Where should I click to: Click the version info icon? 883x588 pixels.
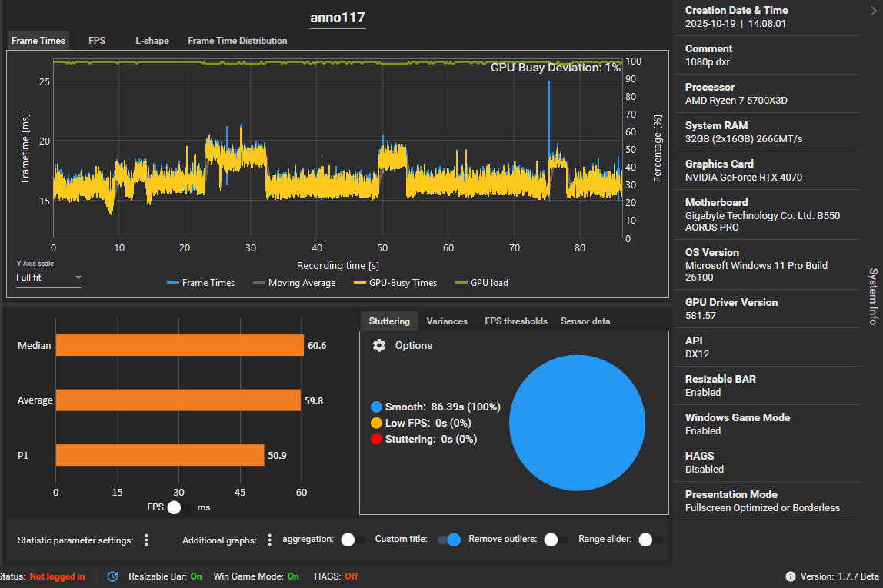(x=791, y=576)
